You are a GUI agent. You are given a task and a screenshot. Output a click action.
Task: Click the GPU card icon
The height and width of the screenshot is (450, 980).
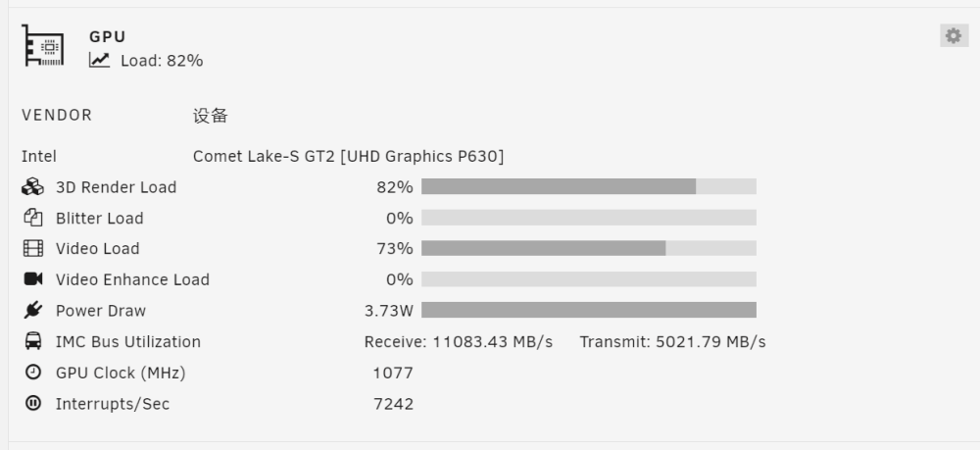tap(42, 45)
